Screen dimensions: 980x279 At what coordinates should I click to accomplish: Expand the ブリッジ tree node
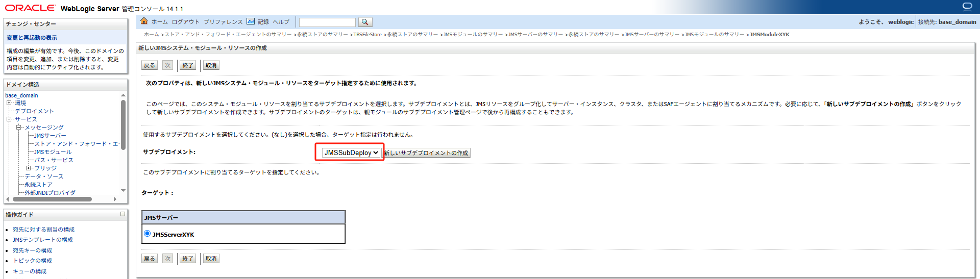pos(29,168)
